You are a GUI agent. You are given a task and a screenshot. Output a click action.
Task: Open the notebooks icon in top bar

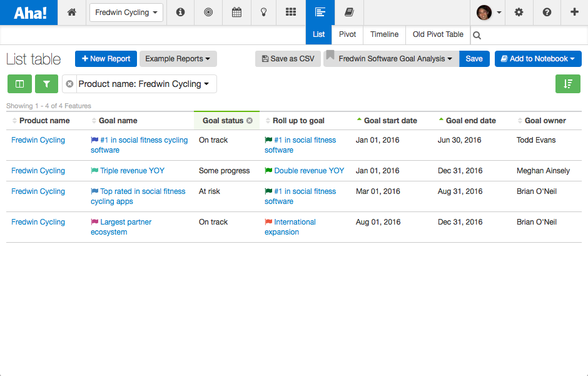[349, 13]
